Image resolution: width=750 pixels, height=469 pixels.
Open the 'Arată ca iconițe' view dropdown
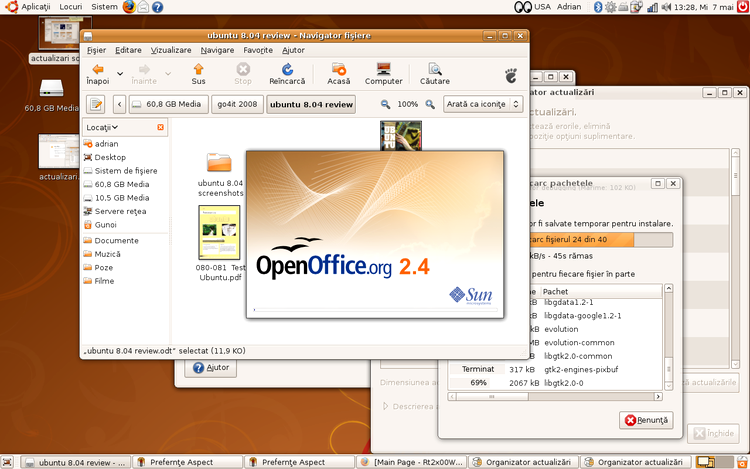click(x=484, y=104)
